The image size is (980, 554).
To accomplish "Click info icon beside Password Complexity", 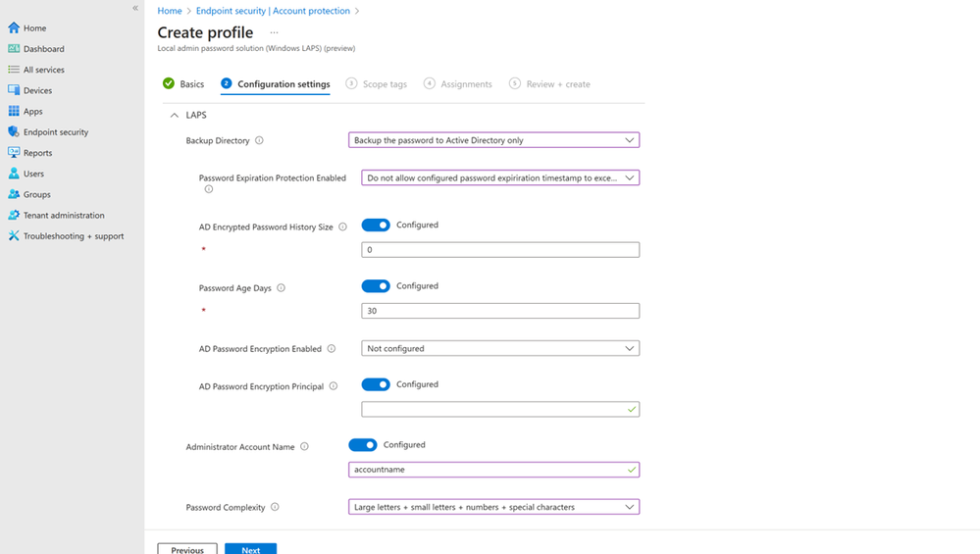I will [275, 507].
